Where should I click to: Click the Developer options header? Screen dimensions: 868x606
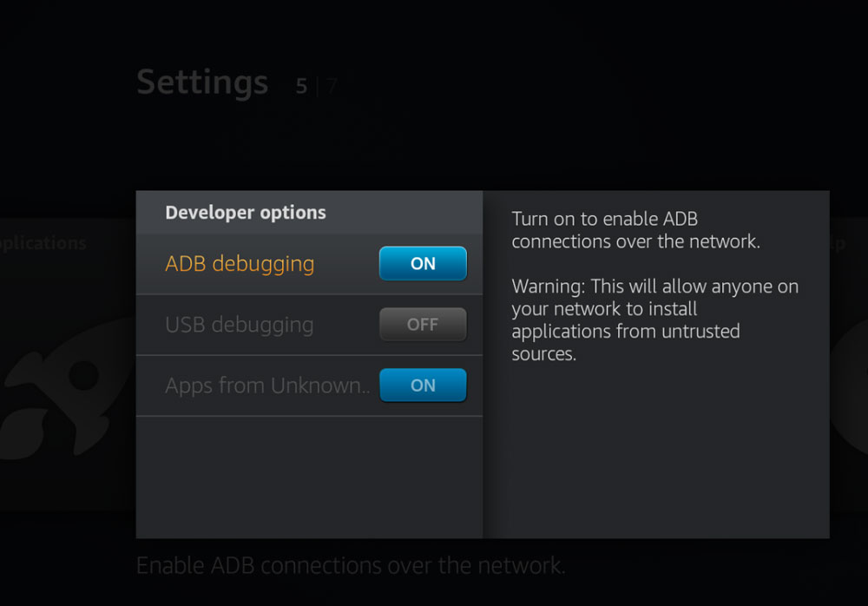[x=246, y=213]
